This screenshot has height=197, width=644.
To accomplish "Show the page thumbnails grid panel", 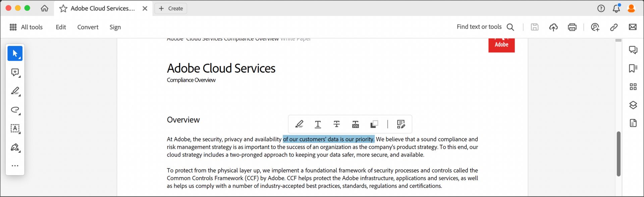I will [633, 87].
